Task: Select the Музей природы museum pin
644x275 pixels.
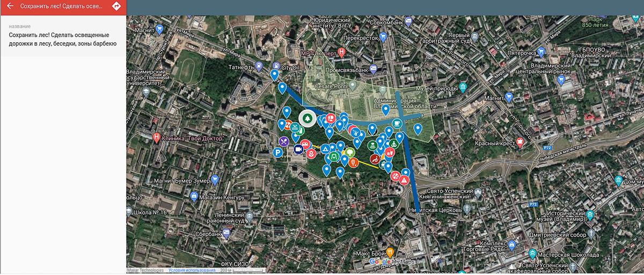Action: (463, 87)
